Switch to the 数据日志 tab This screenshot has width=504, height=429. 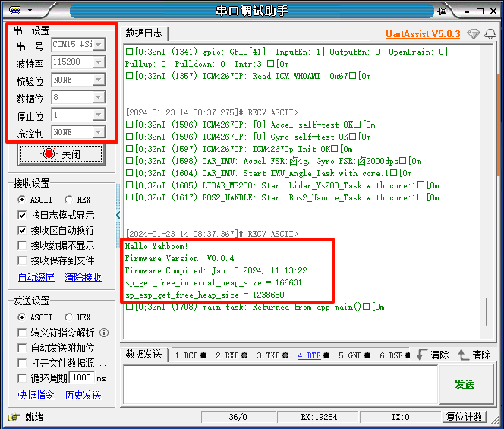tap(143, 33)
